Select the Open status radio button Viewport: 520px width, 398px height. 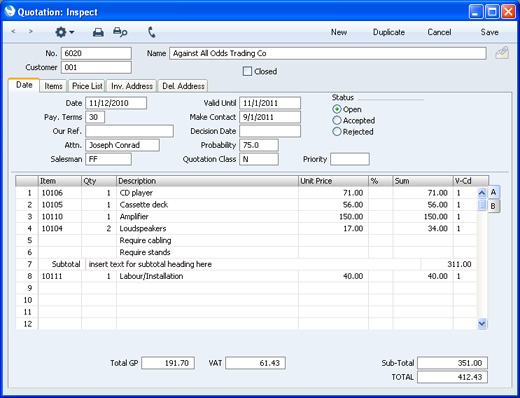tap(337, 109)
